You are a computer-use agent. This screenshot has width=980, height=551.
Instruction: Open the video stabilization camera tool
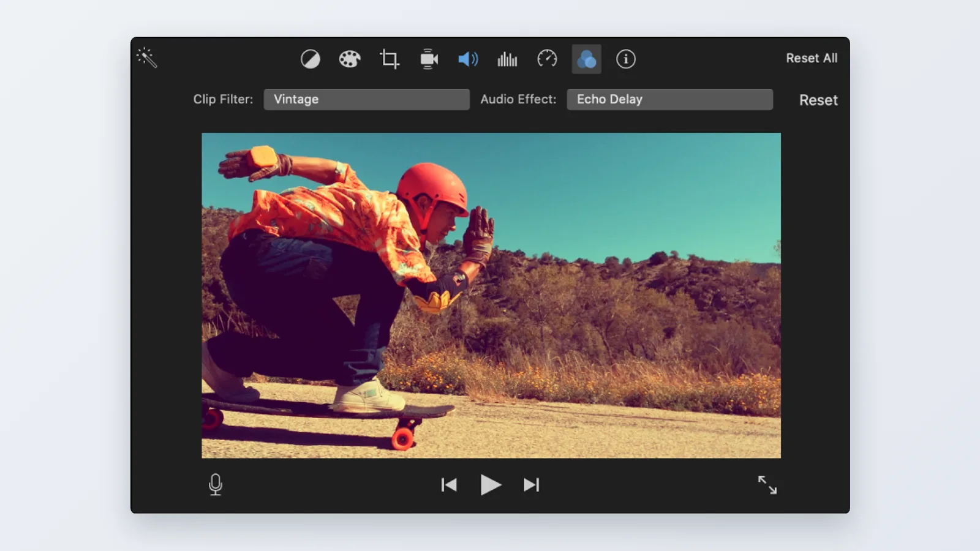[429, 59]
